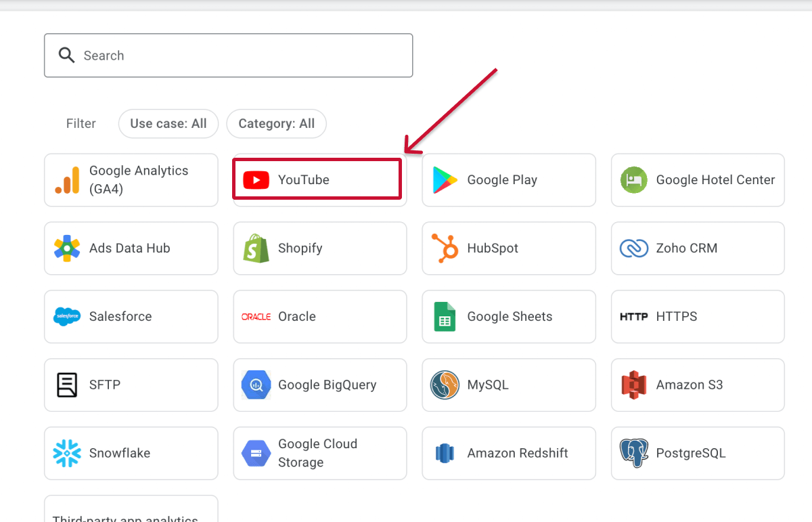This screenshot has height=522, width=812.
Task: Select the Snowflake label text
Action: (x=120, y=454)
